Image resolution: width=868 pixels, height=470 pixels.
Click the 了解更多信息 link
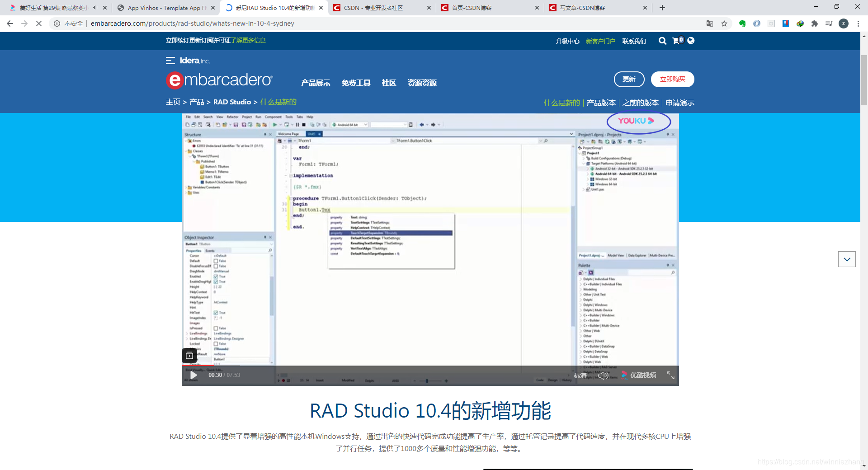[248, 40]
